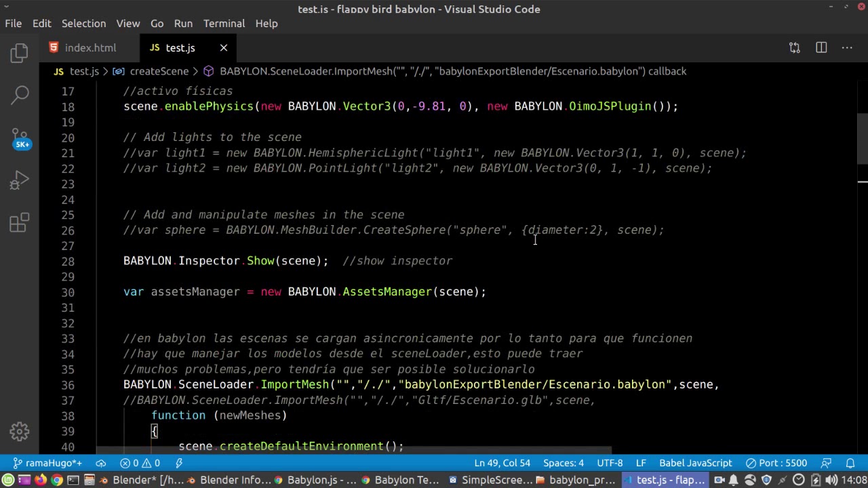Image resolution: width=868 pixels, height=488 pixels.
Task: Click the lightning bolt status bar icon
Action: click(x=179, y=463)
